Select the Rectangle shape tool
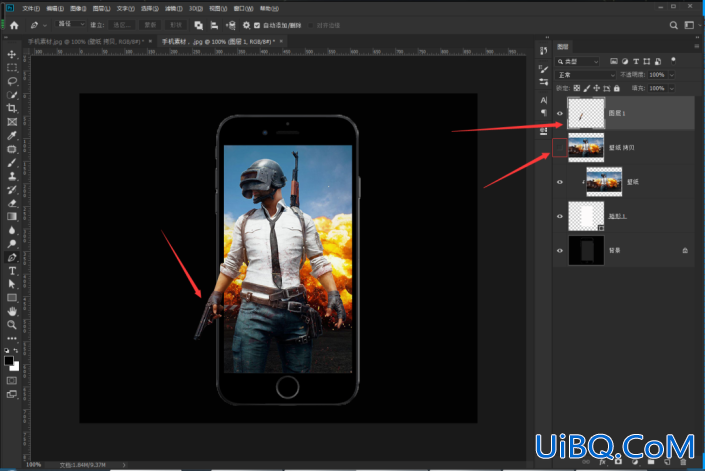The image size is (705, 471). click(12, 298)
